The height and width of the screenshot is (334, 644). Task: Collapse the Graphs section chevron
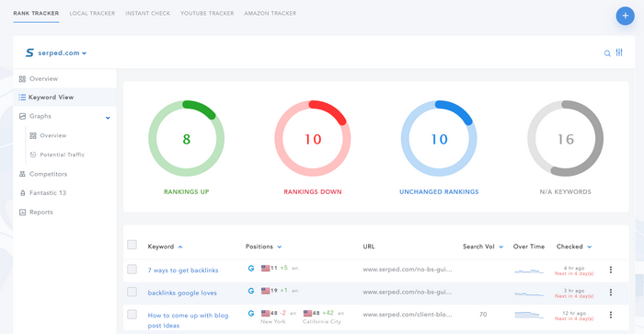pos(108,118)
